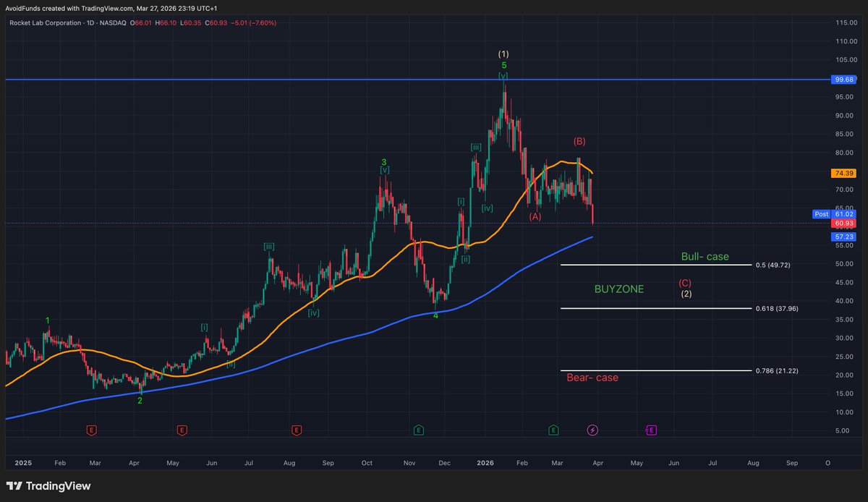The height and width of the screenshot is (502, 868).
Task: Select the Bear- case text annotation
Action: 592,378
